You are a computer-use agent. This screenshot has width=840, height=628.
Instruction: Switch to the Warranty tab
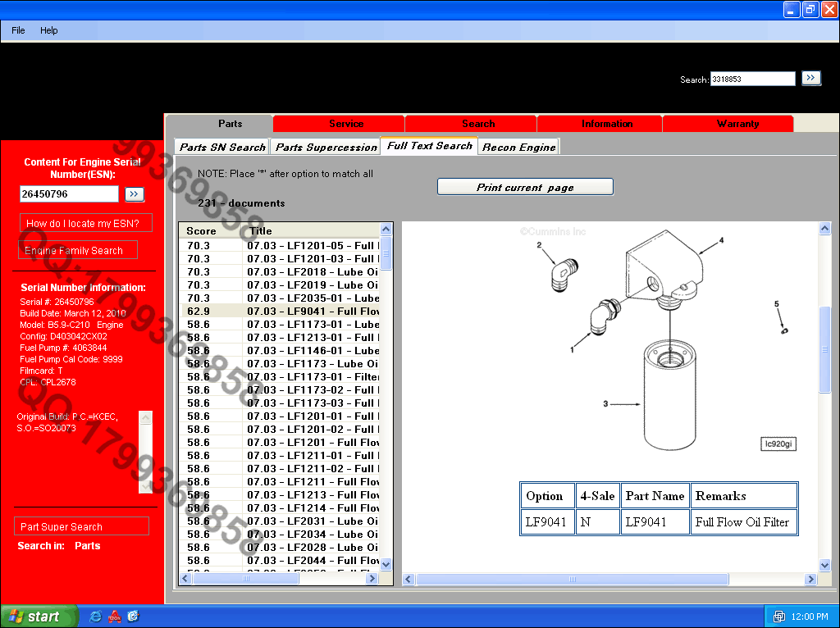tap(737, 124)
